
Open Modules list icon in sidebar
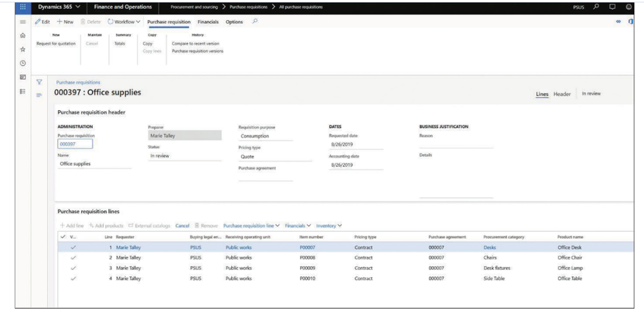click(23, 91)
